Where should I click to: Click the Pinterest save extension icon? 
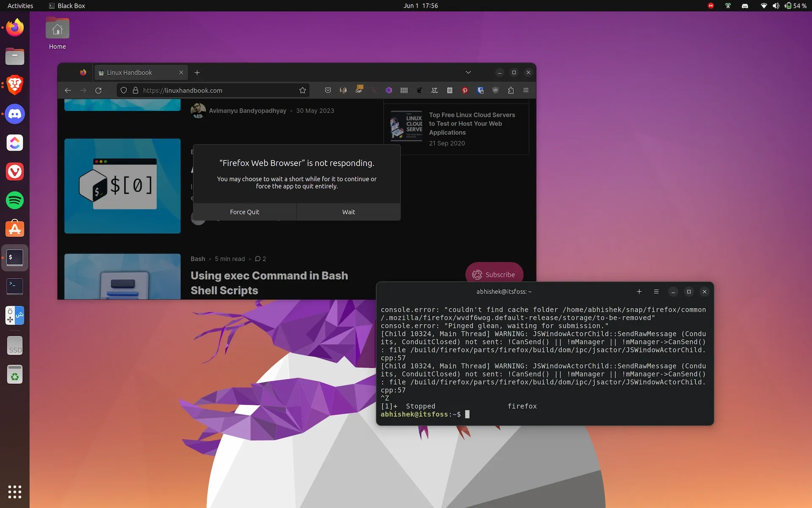coord(465,90)
